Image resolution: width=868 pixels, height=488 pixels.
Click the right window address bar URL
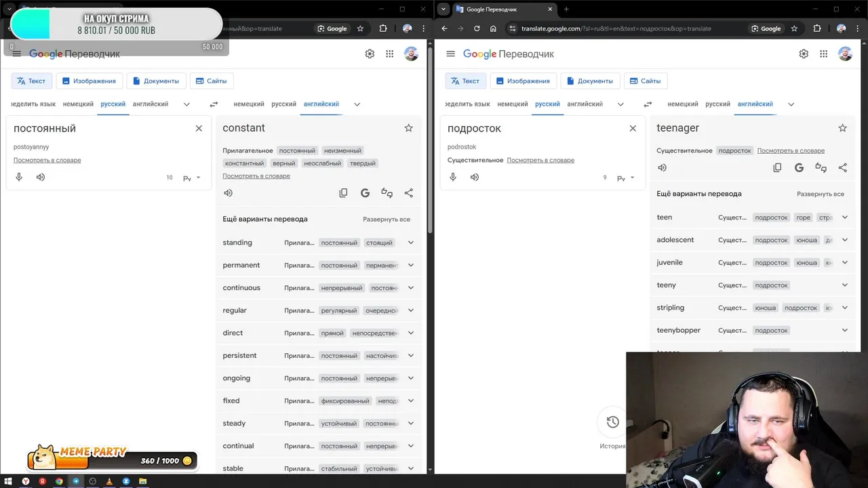[x=616, y=28]
